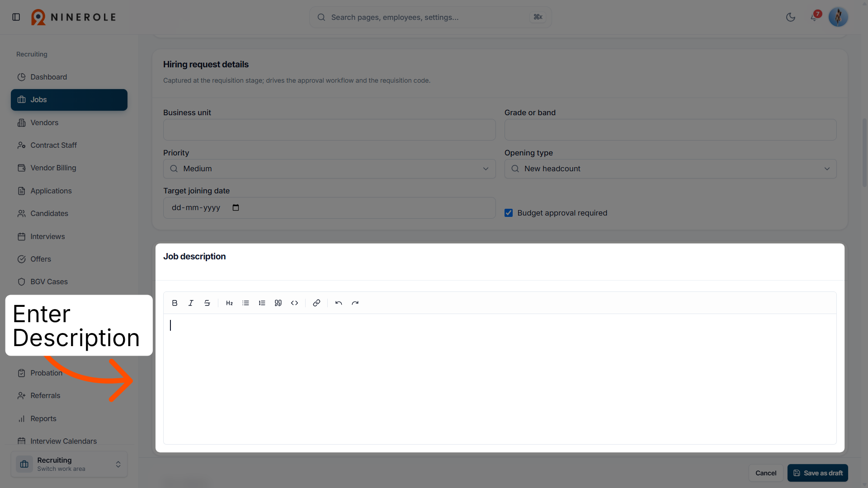Focus the Business unit field

point(329,130)
